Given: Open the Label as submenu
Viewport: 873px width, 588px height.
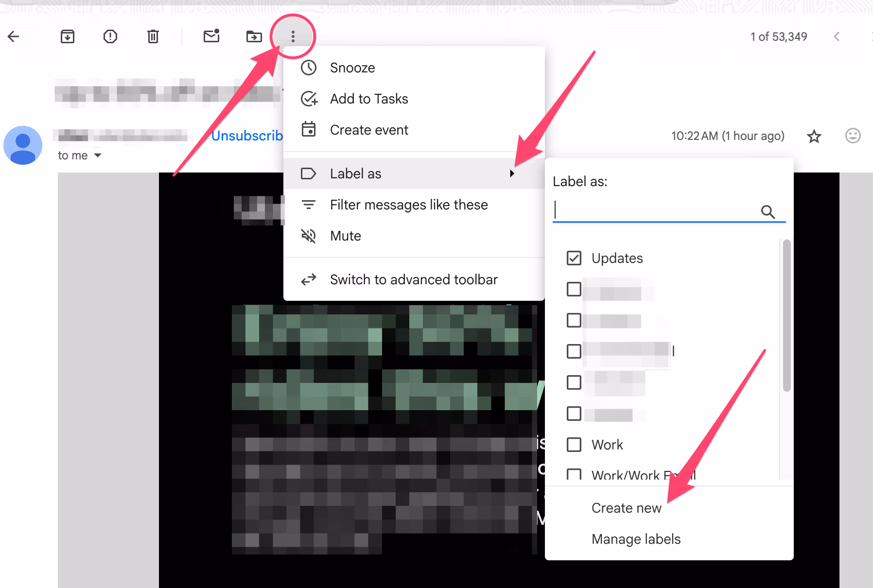Looking at the screenshot, I should click(355, 173).
